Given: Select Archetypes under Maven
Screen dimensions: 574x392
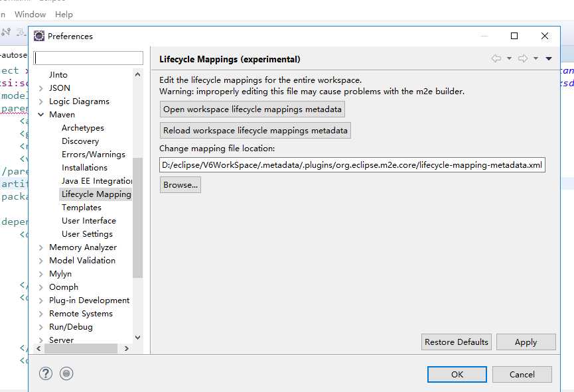Looking at the screenshot, I should pos(83,128).
